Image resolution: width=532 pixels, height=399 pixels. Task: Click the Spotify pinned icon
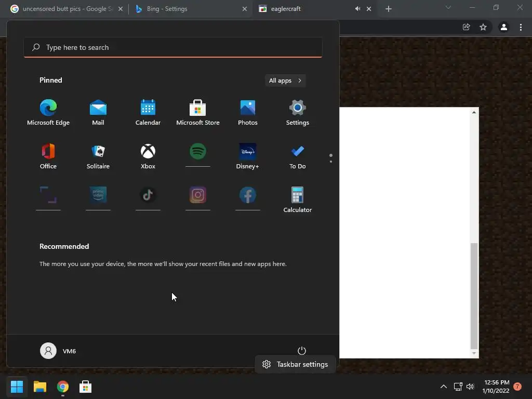(198, 152)
